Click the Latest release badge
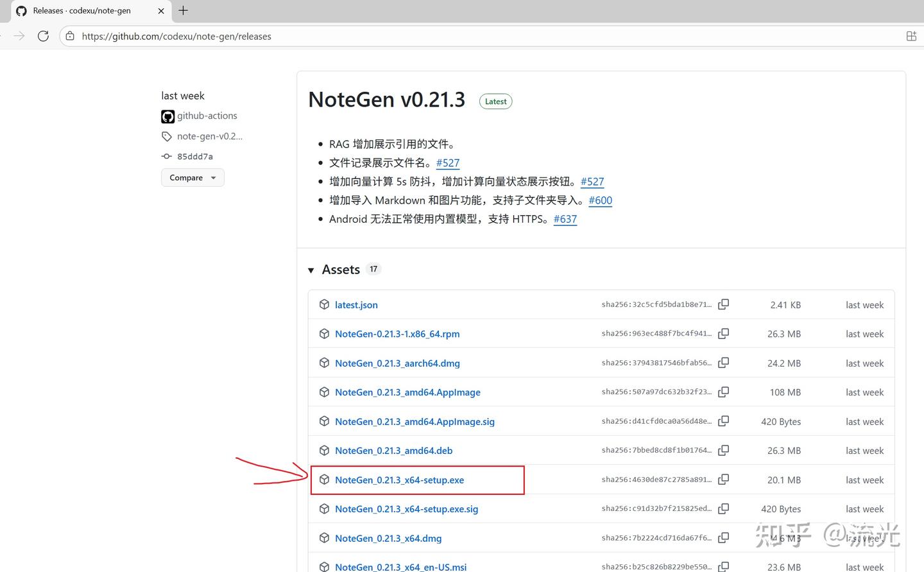 point(495,101)
